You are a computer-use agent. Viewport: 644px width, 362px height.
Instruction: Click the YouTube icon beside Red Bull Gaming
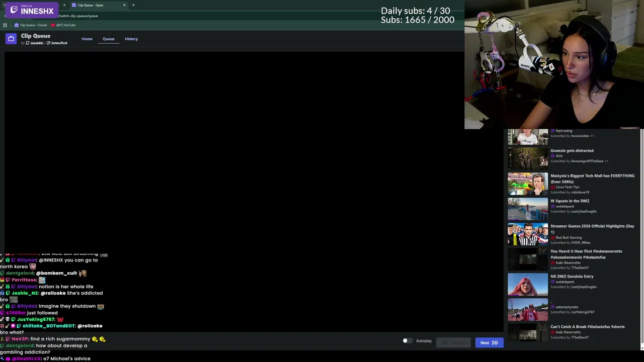pos(552,237)
